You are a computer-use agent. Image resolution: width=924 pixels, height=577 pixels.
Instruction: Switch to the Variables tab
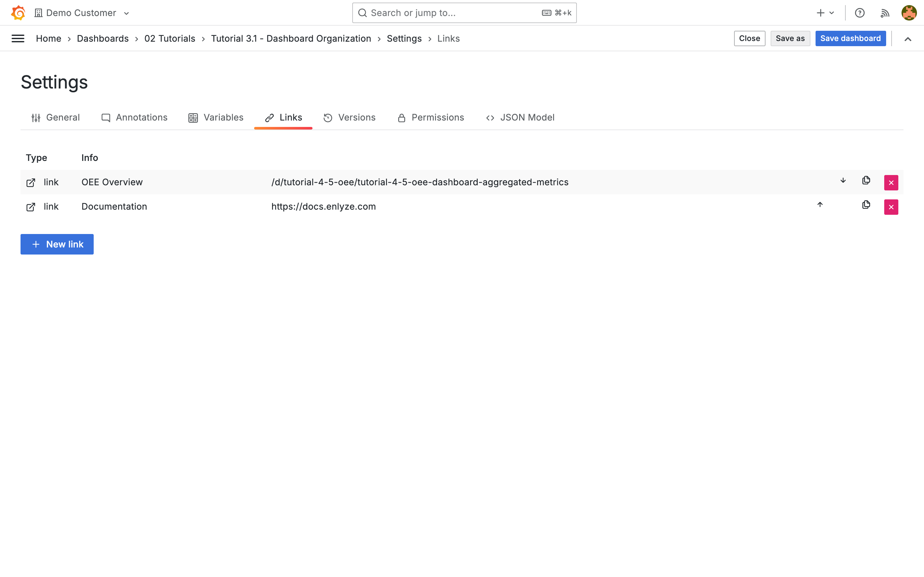(x=216, y=118)
